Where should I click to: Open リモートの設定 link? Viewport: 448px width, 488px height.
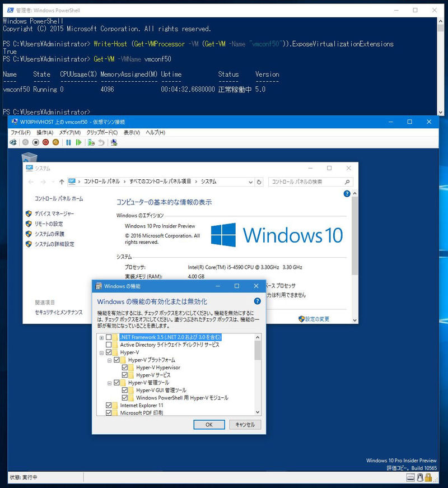tap(49, 224)
